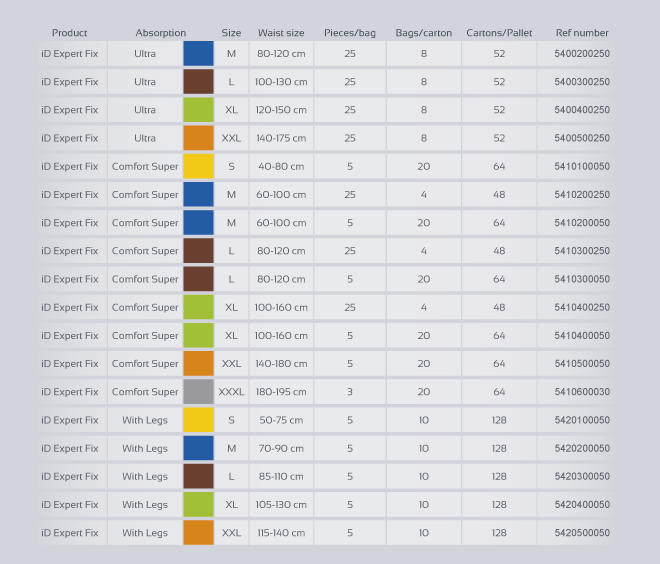
Task: Click the Pieces/bag column header
Action: 350,33
